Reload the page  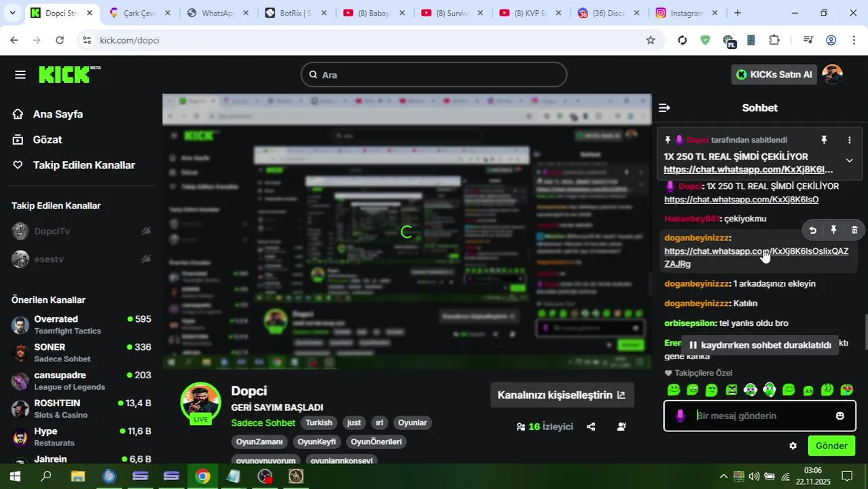pos(60,40)
